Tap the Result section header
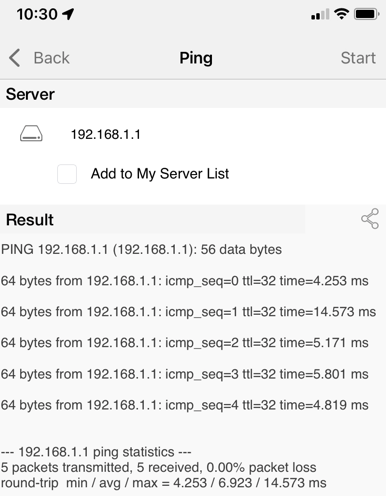Viewport: 386px width, 496px height. pos(30,220)
